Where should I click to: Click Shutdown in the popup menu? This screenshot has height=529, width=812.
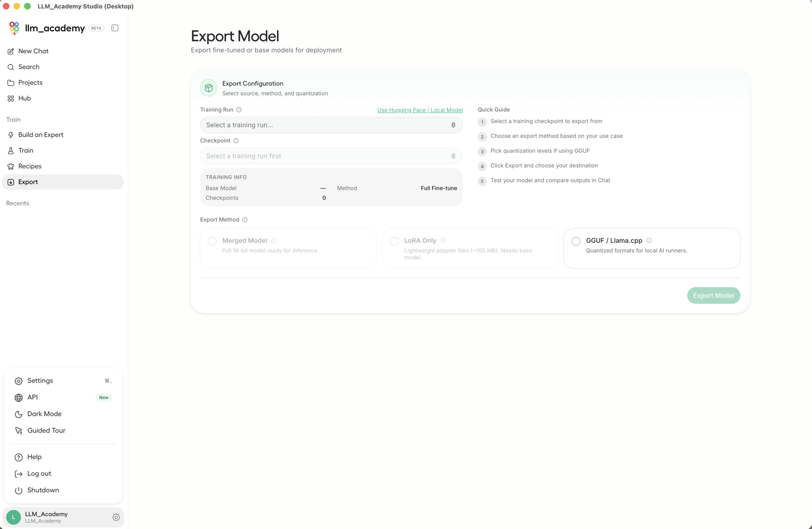tap(63, 490)
